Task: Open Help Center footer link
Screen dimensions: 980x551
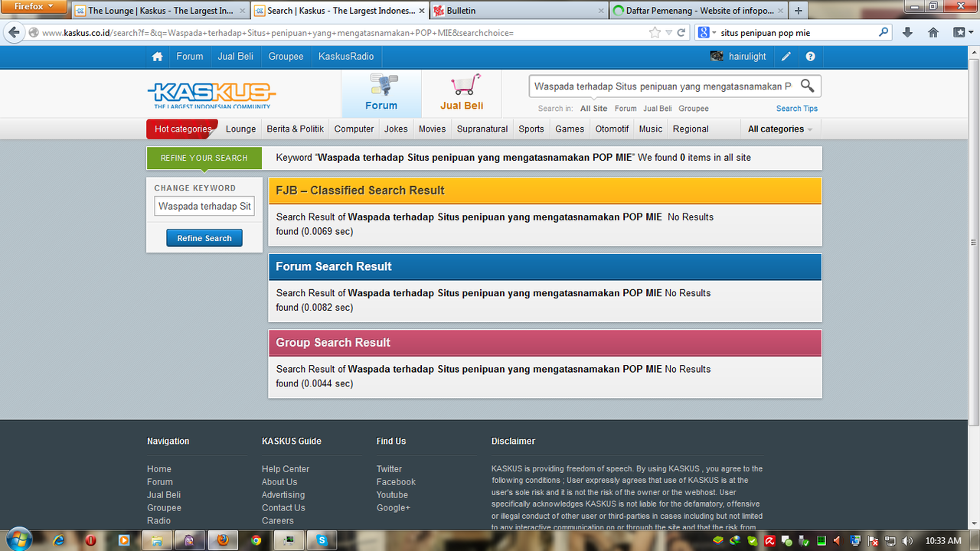Action: pyautogui.click(x=286, y=469)
